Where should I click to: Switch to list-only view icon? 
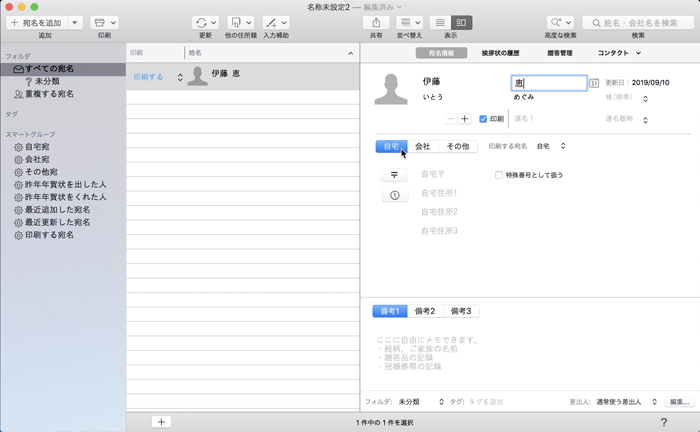(440, 22)
